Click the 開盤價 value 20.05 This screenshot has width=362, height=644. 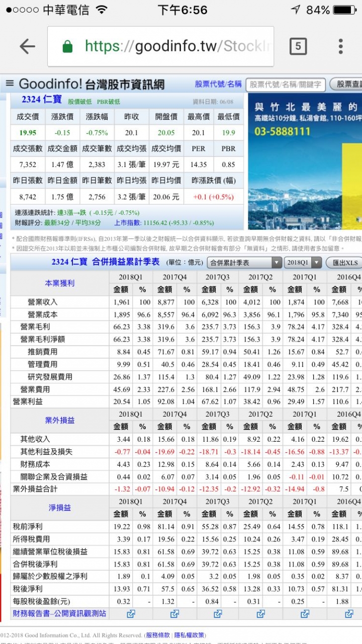(x=166, y=133)
